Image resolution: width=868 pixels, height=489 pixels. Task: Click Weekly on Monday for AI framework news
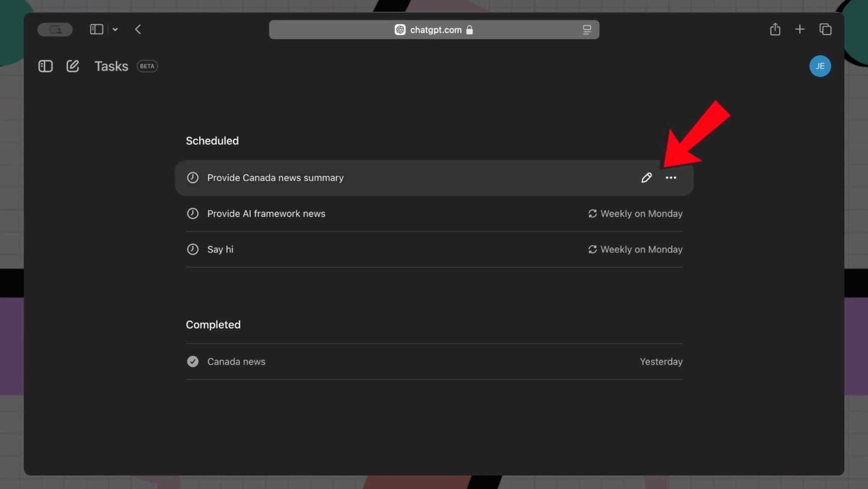click(635, 214)
